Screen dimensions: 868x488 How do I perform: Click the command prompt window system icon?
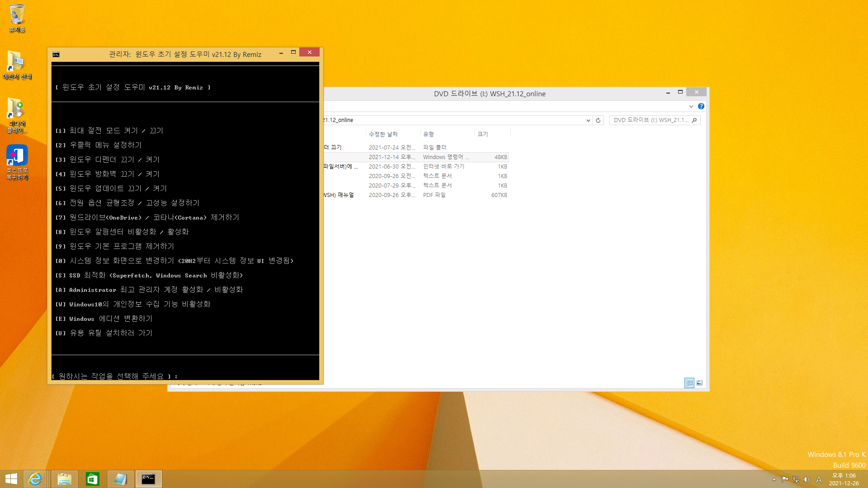click(56, 55)
